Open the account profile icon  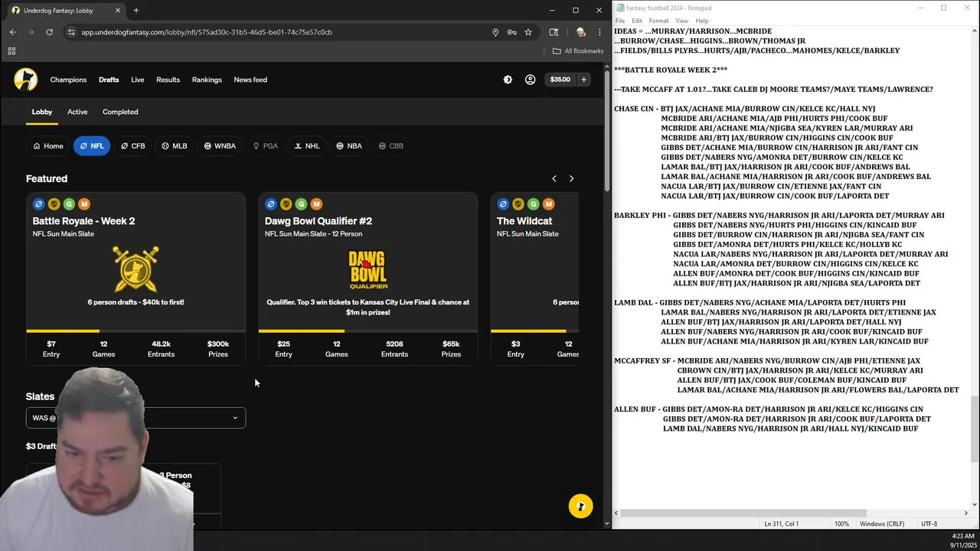click(x=530, y=80)
